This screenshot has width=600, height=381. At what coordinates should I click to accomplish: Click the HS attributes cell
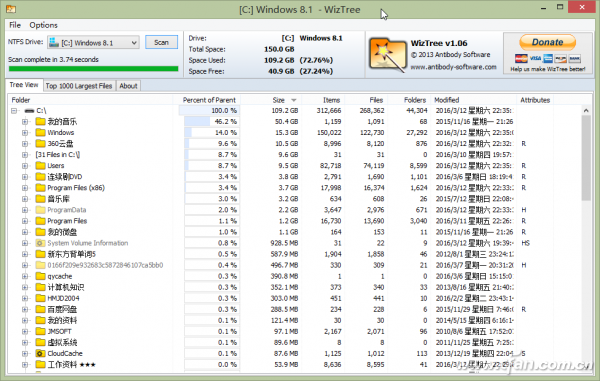coord(525,243)
